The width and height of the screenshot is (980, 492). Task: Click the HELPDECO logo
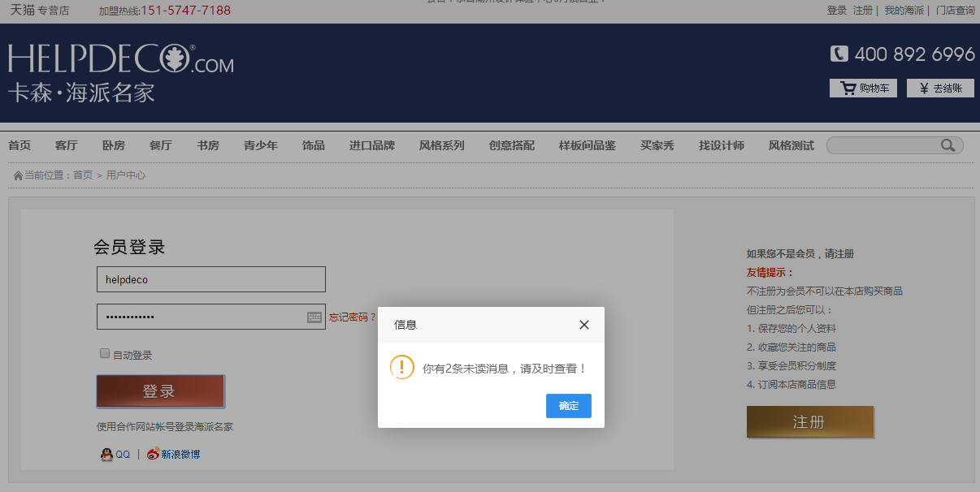[120, 73]
